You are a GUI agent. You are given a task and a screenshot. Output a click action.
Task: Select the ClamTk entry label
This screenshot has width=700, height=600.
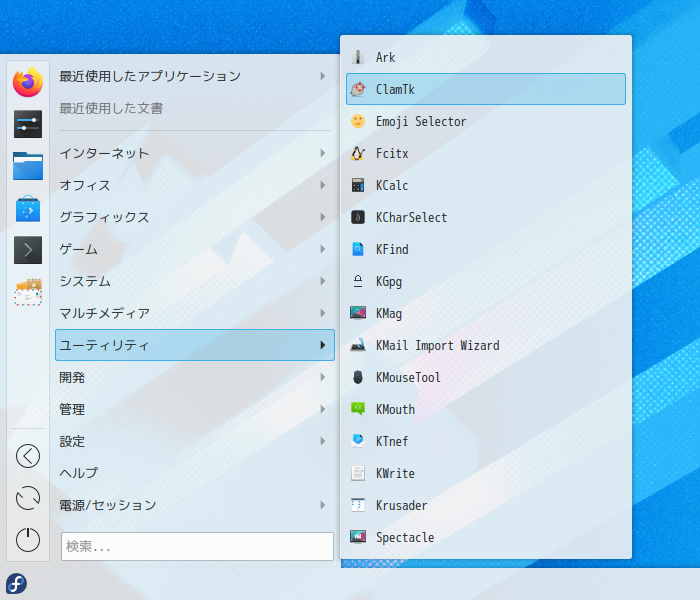395,89
